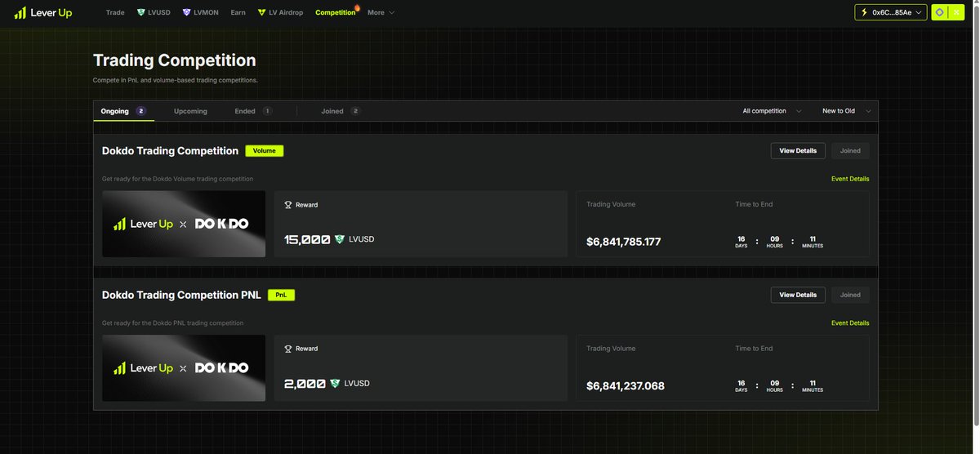Click the LVMON icon in the nav bar

tap(187, 12)
